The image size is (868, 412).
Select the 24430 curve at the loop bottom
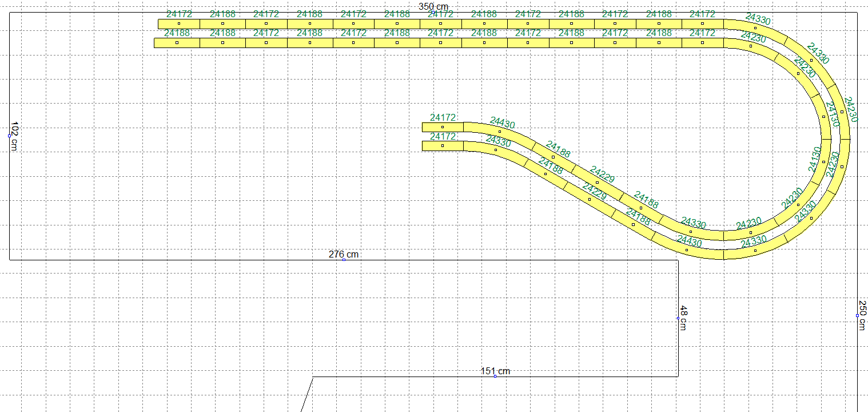point(687,250)
